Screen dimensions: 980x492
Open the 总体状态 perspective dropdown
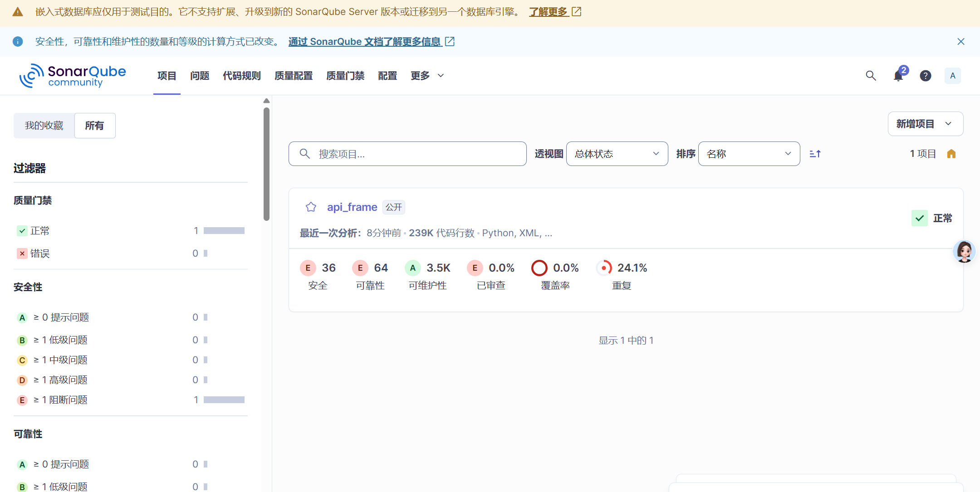tap(617, 154)
